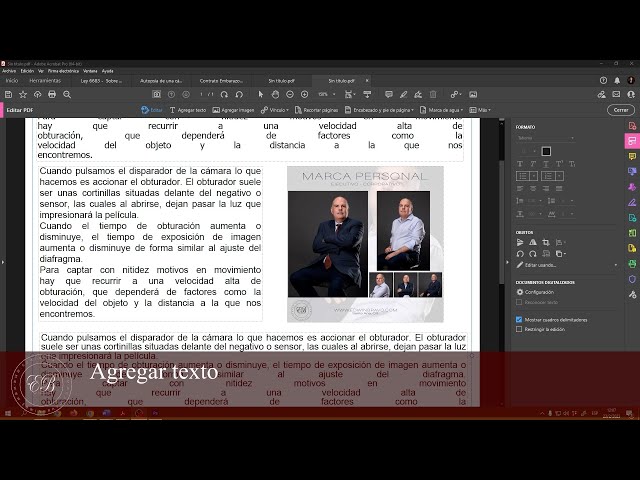Open the Edición menu
This screenshot has width=640, height=480.
point(27,71)
